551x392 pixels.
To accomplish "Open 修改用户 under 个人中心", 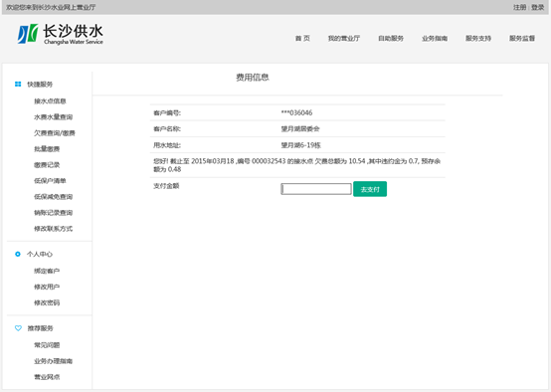I will click(47, 287).
